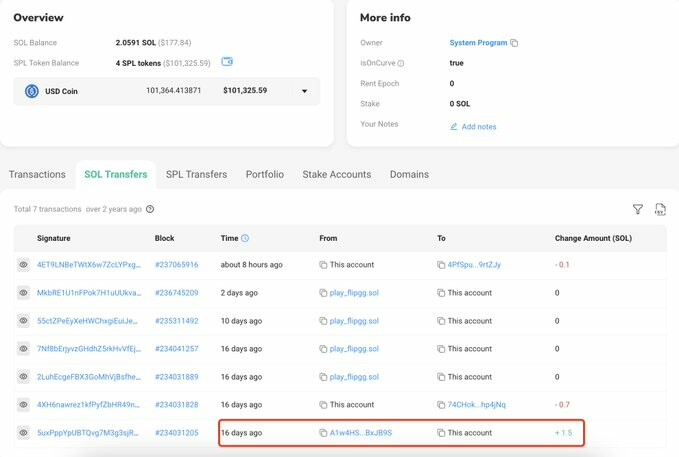Open signature 55ctZPeEyXeHWChxgiEuiJe
Image resolution: width=679 pixels, height=457 pixels.
coord(87,321)
